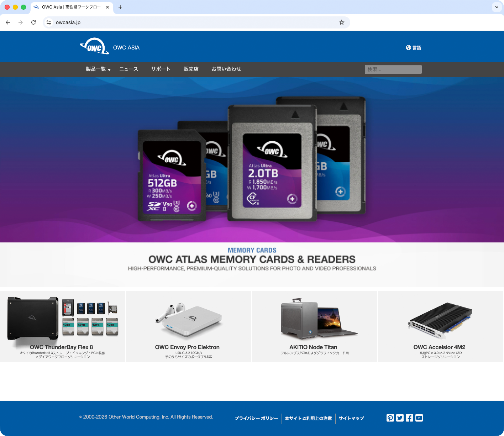The image size is (504, 436).
Task: Open the 販売店 menu item
Action: tap(191, 69)
